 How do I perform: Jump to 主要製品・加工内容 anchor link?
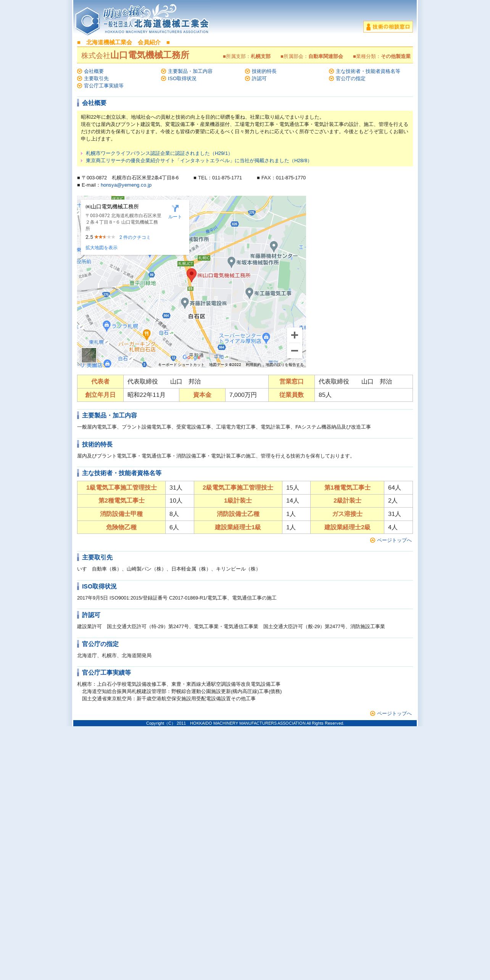click(190, 71)
